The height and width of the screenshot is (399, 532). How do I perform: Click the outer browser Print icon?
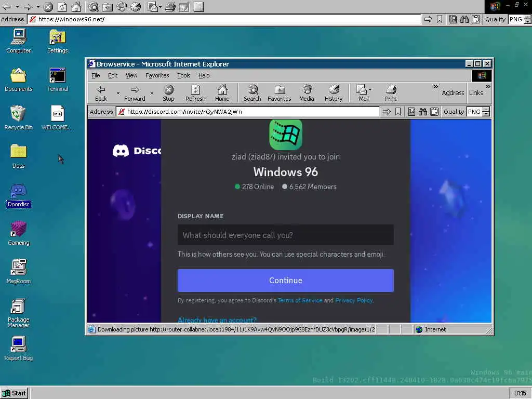tap(170, 6)
